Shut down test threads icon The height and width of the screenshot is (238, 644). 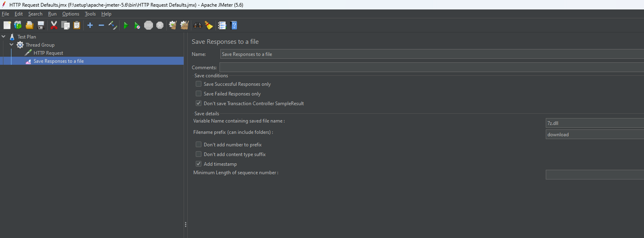coord(160,25)
